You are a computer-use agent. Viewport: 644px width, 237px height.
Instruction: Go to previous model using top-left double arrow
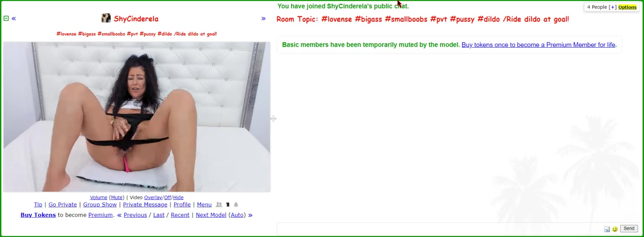[x=14, y=18]
